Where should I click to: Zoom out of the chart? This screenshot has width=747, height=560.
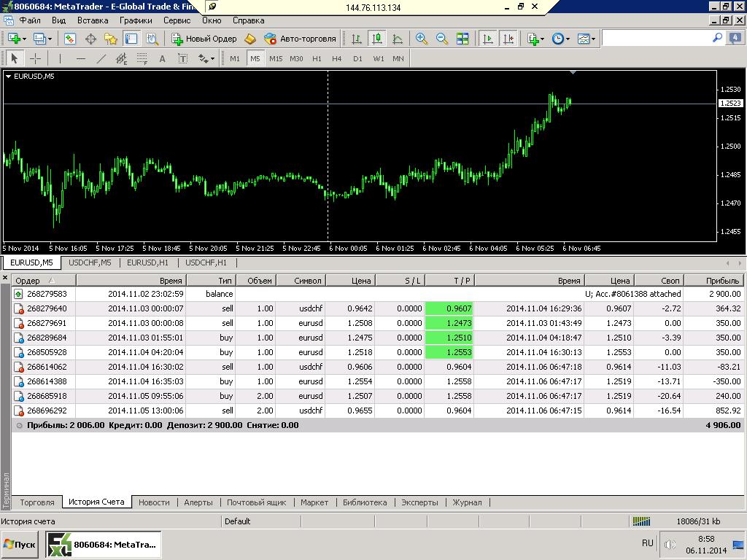(x=441, y=39)
